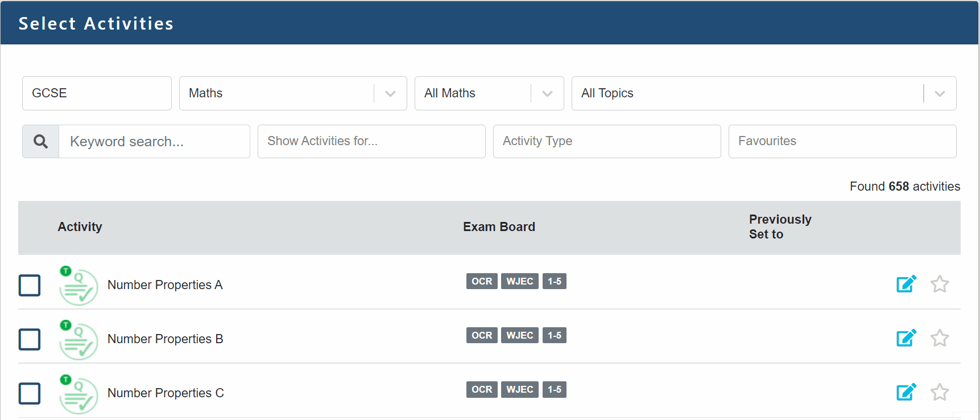Tick the Number Properties A checkbox

pos(30,285)
